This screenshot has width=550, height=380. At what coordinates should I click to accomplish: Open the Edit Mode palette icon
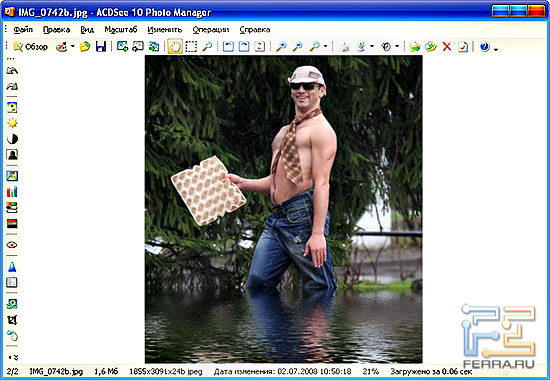(x=62, y=47)
